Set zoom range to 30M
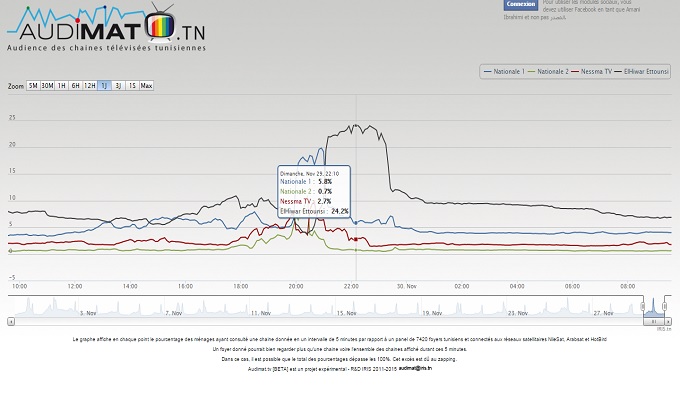Image resolution: width=680 pixels, height=400 pixels. (x=47, y=86)
